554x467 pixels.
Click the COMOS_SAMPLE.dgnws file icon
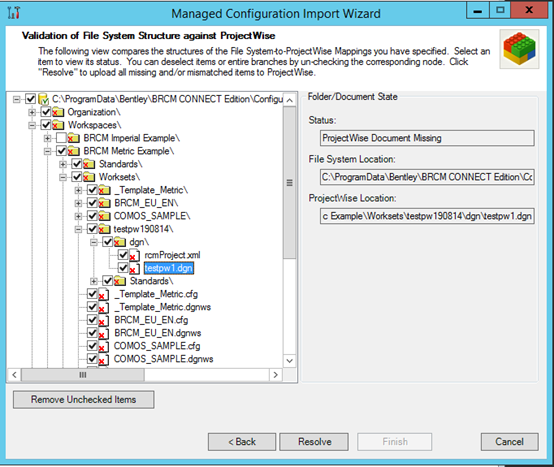pos(104,360)
